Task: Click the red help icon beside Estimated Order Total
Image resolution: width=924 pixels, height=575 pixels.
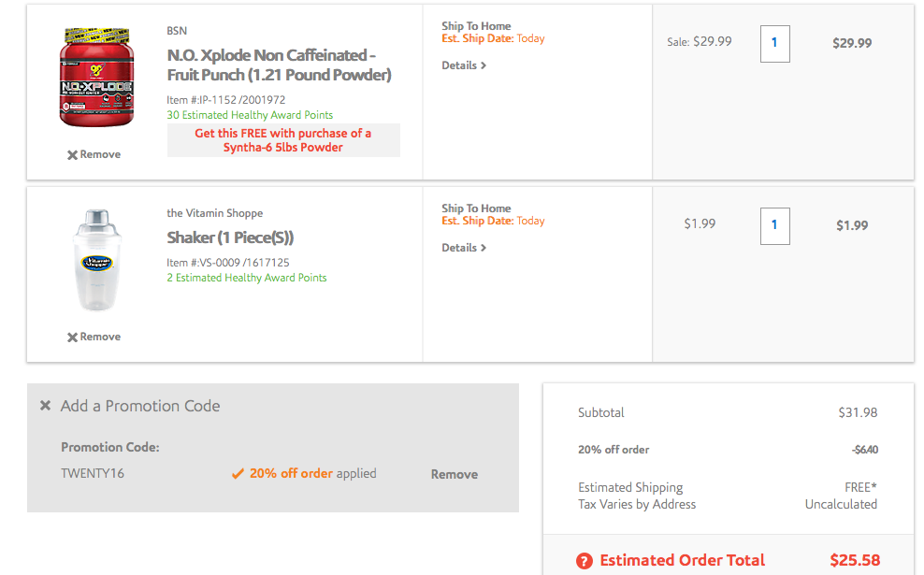Action: (584, 561)
